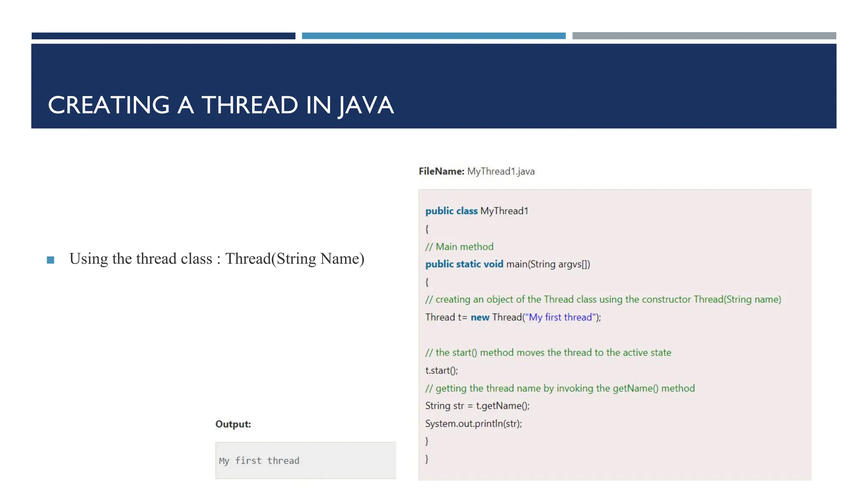Click the 'Output:' heading
The height and width of the screenshot is (488, 868).
(x=233, y=424)
